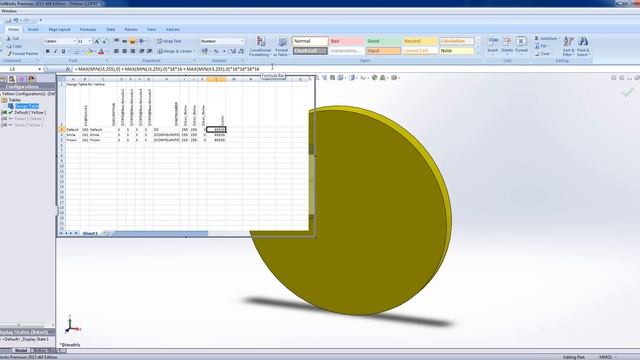This screenshot has height=360, width=640.
Task: Click the Name Box cell reference field
Action: pos(21,69)
